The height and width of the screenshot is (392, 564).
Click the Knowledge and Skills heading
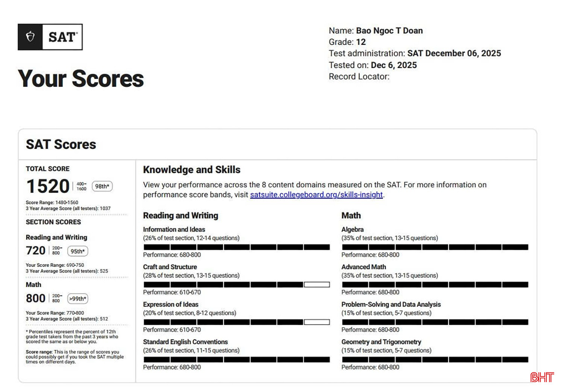click(191, 170)
